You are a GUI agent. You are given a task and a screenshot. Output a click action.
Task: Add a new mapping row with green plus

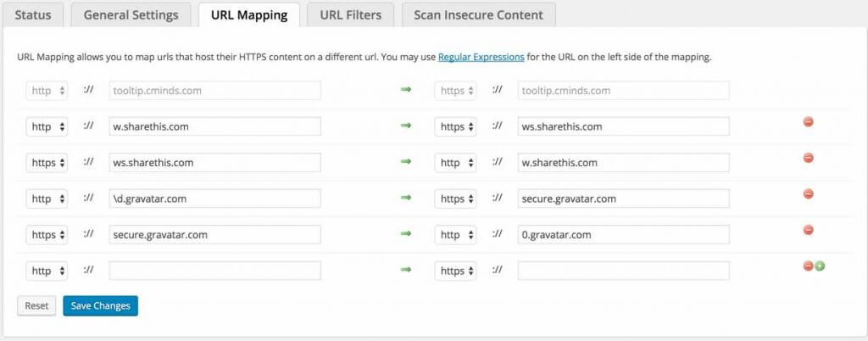tap(821, 266)
